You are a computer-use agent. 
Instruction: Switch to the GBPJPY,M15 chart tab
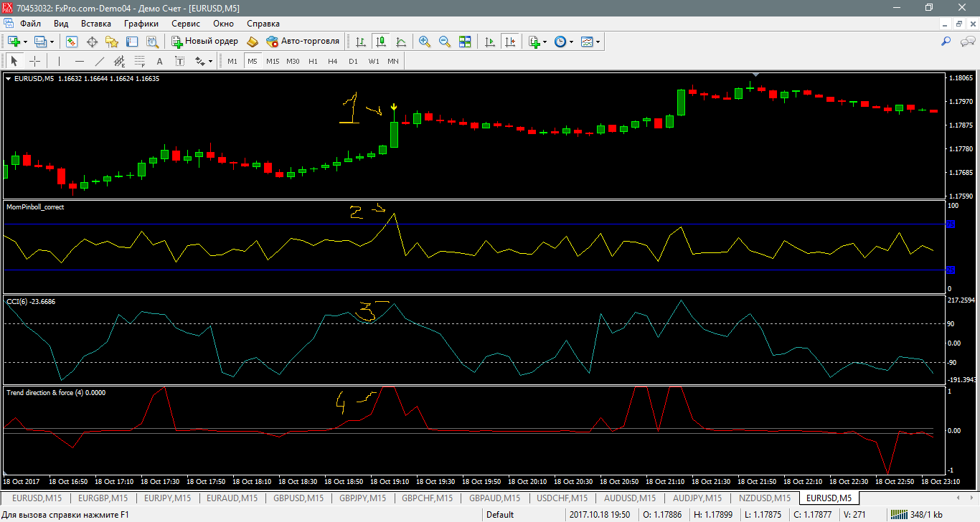[x=362, y=498]
